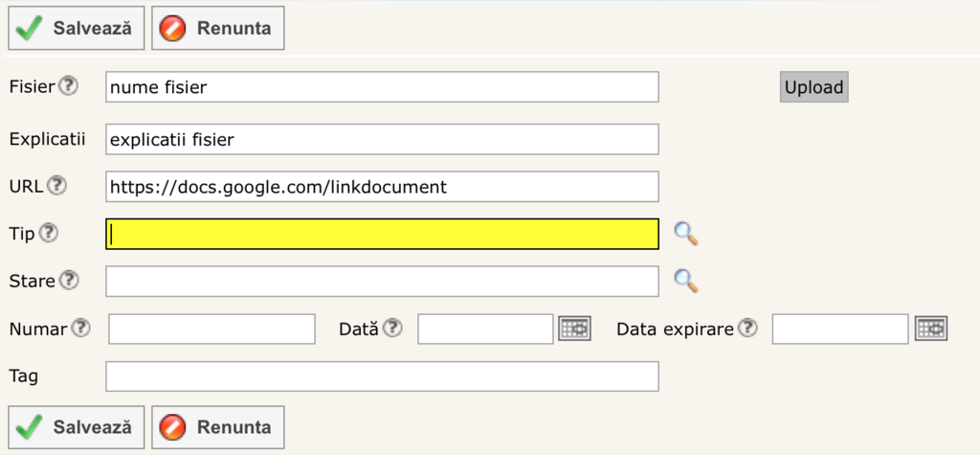Click the help icon beside Dată label
Viewport: 980px width, 455px height.
click(392, 329)
